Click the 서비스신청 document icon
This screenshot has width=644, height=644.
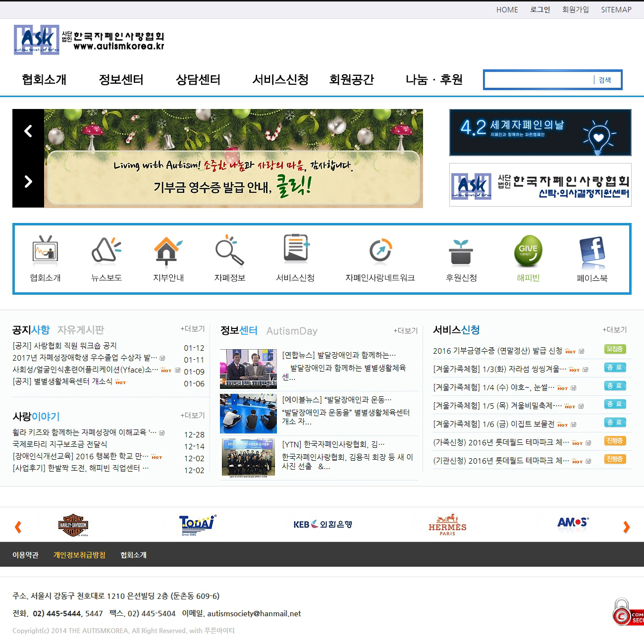tap(296, 248)
